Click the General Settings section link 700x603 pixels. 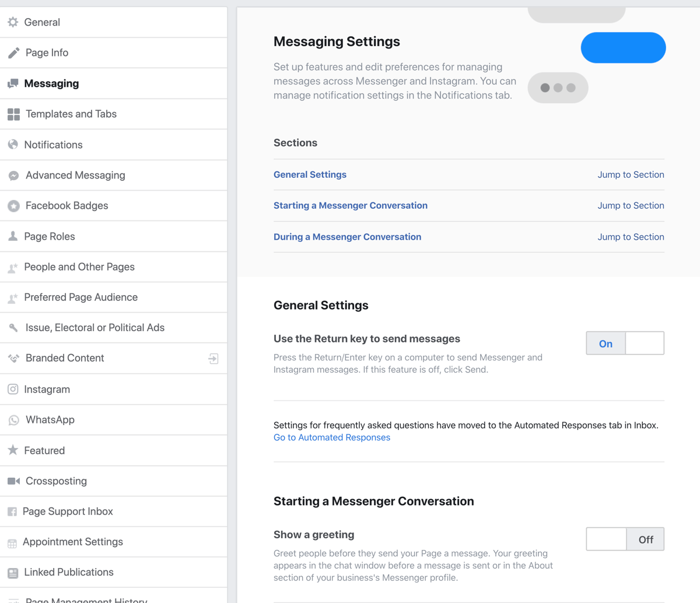(310, 174)
